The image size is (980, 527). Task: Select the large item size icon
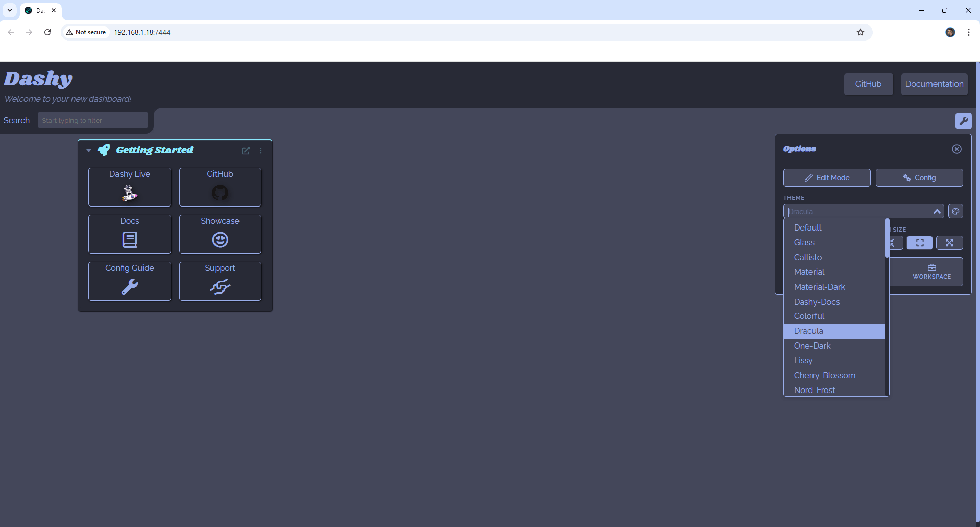point(949,243)
